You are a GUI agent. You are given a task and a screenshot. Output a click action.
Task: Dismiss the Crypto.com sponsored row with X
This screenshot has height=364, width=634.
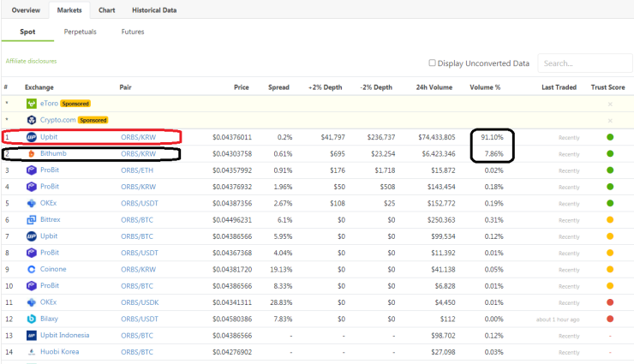tap(610, 121)
